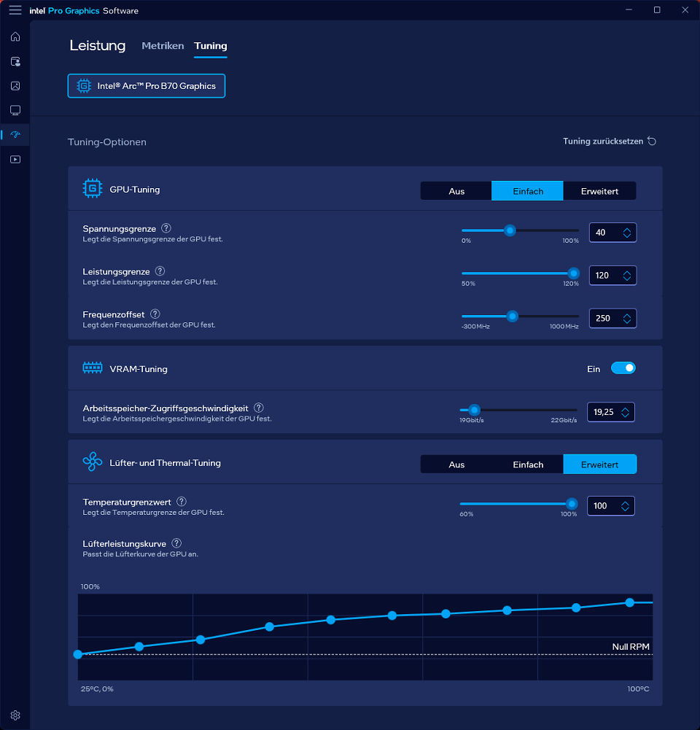Open the video capture sidebar icon
The height and width of the screenshot is (730, 700).
tap(15, 159)
